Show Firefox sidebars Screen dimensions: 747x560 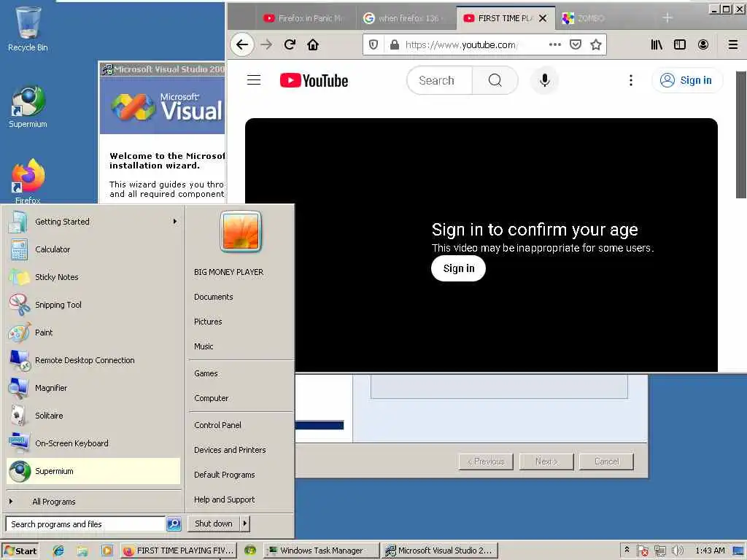click(680, 44)
